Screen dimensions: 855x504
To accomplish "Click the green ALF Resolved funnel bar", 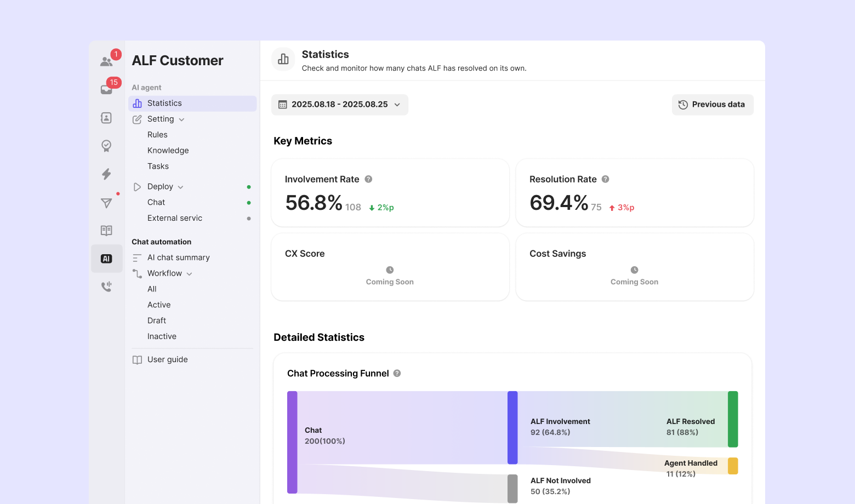I will pyautogui.click(x=733, y=419).
